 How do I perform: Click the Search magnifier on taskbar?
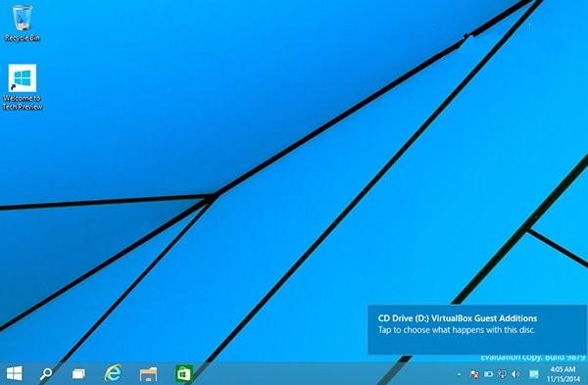pyautogui.click(x=46, y=373)
